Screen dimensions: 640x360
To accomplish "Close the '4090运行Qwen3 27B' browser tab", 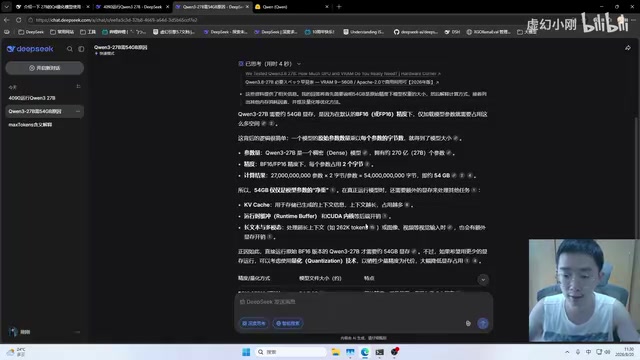I will click(x=167, y=7).
